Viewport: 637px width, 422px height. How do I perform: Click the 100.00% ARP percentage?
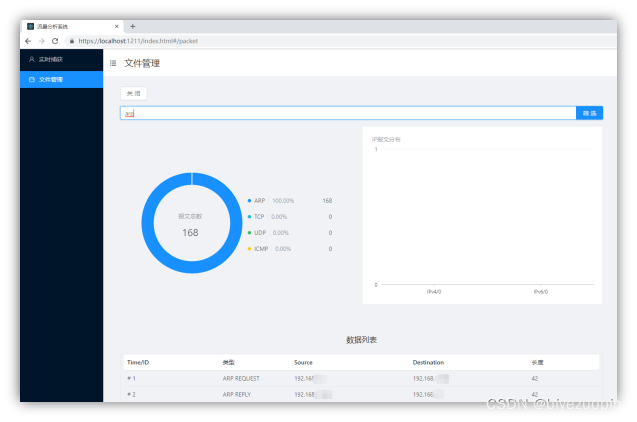(283, 201)
